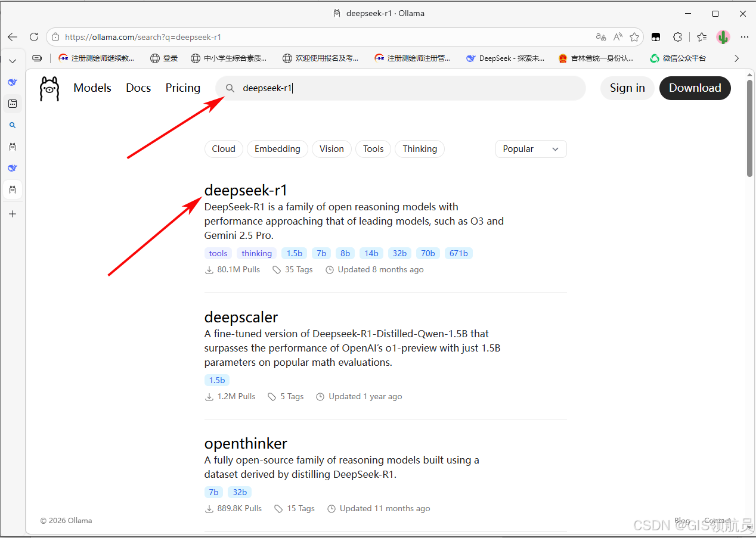Open the black extension icon next to address bar
Image resolution: width=756 pixels, height=538 pixels.
click(x=656, y=37)
